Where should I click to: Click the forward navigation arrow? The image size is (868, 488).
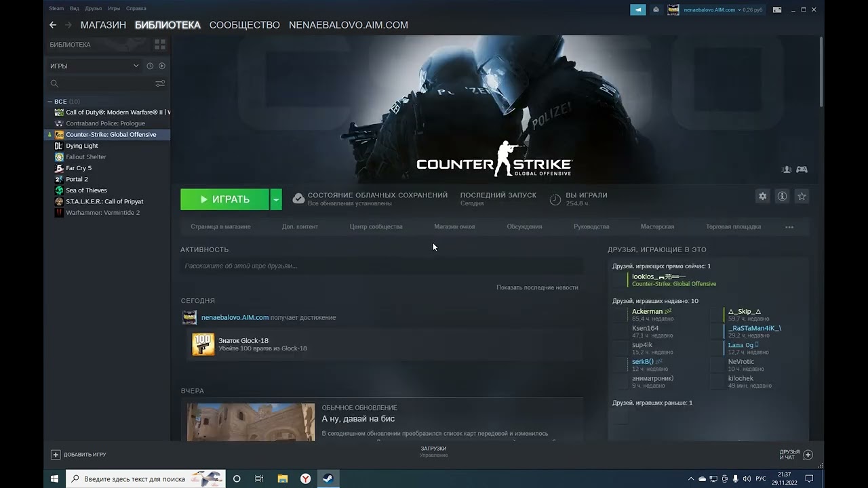(x=68, y=25)
